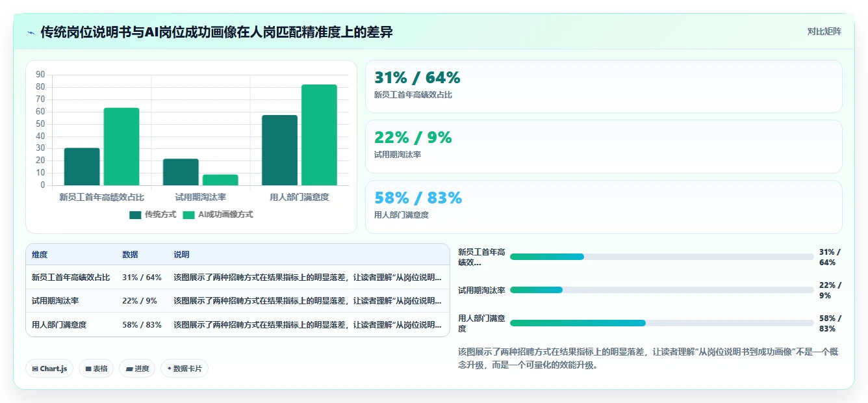Click the light-green AI成功画像方式 legend swatch
Image resolution: width=868 pixels, height=403 pixels.
(188, 215)
